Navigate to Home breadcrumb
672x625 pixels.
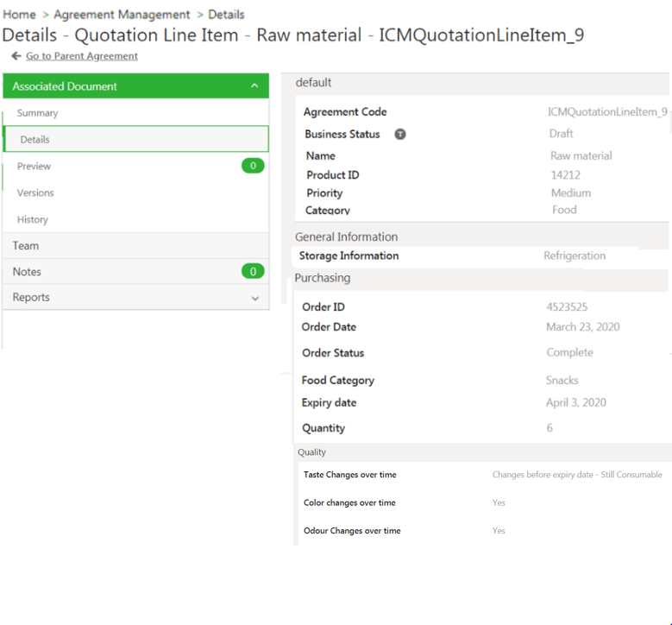click(x=19, y=15)
